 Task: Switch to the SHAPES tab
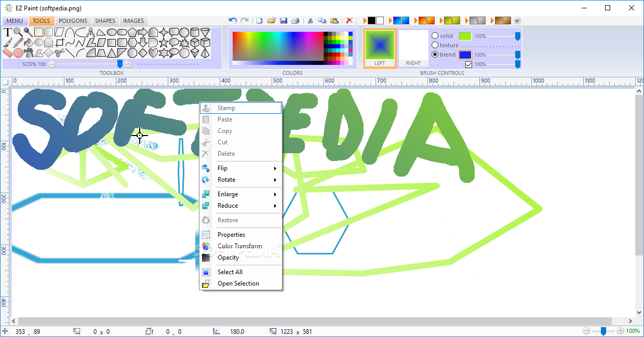105,21
